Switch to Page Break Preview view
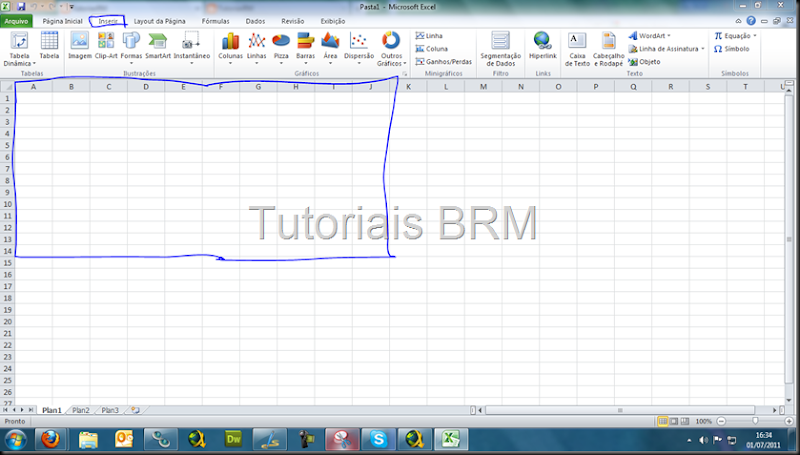Image resolution: width=800 pixels, height=455 pixels. pyautogui.click(x=685, y=421)
